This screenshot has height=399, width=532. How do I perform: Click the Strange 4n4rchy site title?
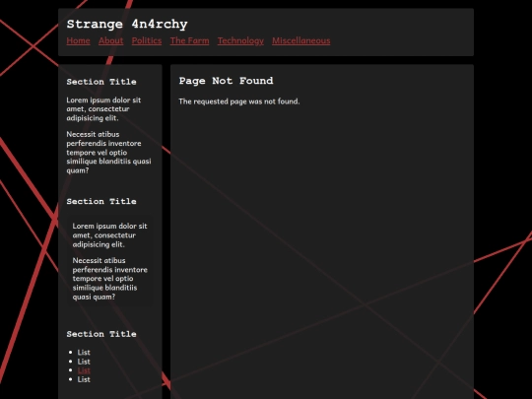coord(127,24)
